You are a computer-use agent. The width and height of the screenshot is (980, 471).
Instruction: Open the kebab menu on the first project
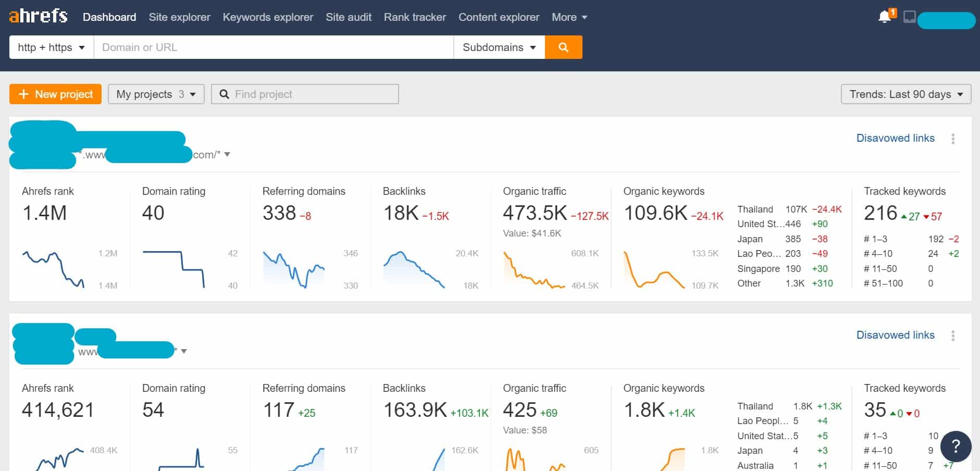953,139
